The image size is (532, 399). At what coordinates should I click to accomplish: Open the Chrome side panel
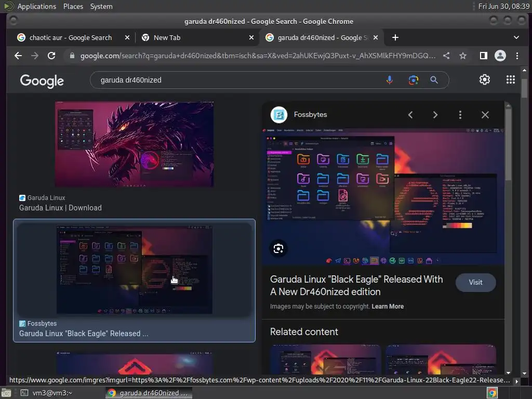coord(484,56)
